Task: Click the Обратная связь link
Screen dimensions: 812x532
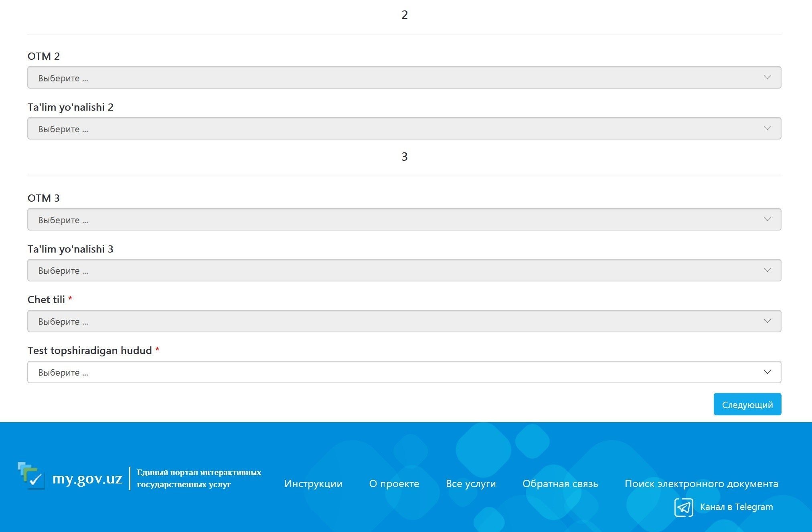Action: [560, 483]
